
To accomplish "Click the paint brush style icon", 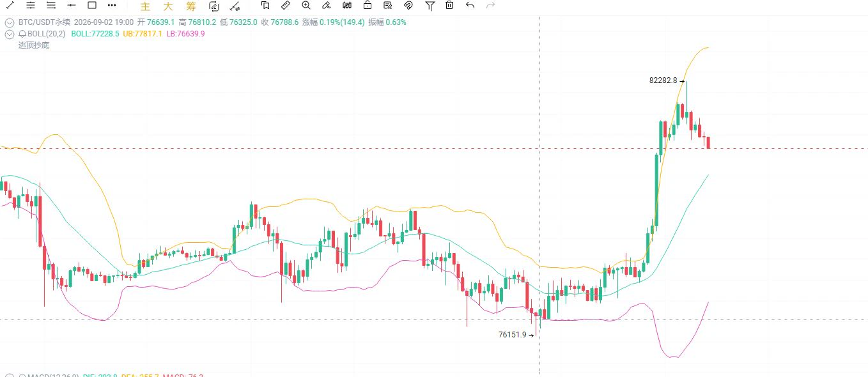I will [327, 5].
